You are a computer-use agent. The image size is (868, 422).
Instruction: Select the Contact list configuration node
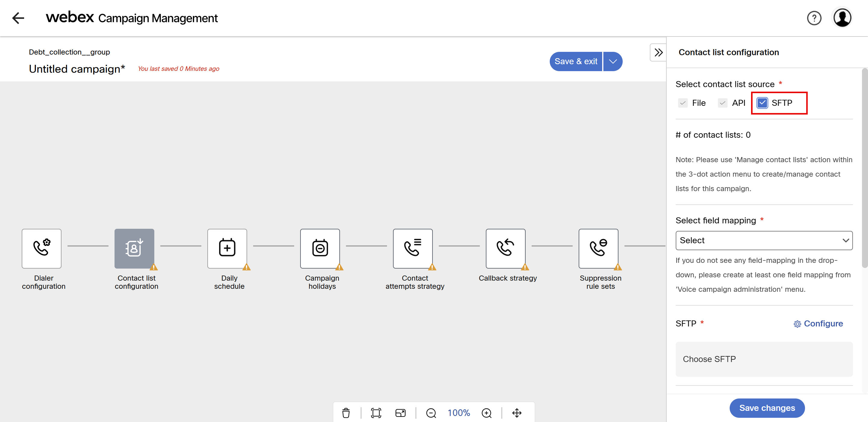134,248
